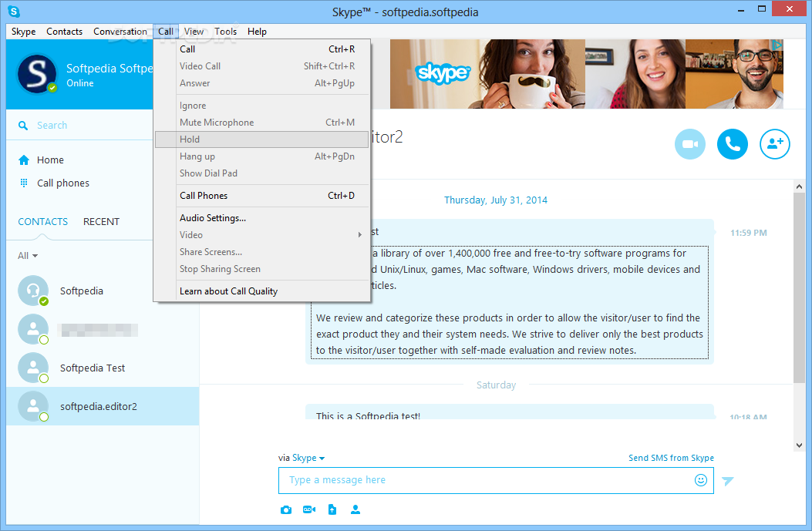The width and height of the screenshot is (812, 531).
Task: Select Call Phones menu entry
Action: (262, 196)
